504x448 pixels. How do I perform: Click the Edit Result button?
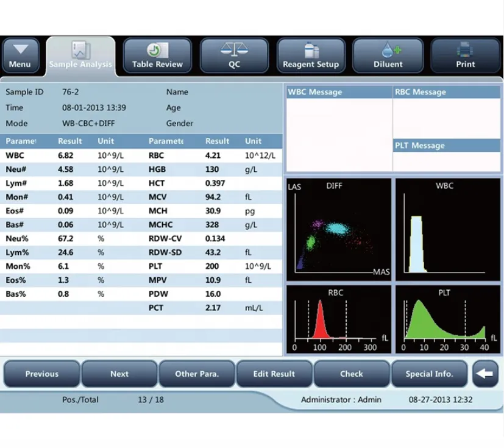pos(274,374)
